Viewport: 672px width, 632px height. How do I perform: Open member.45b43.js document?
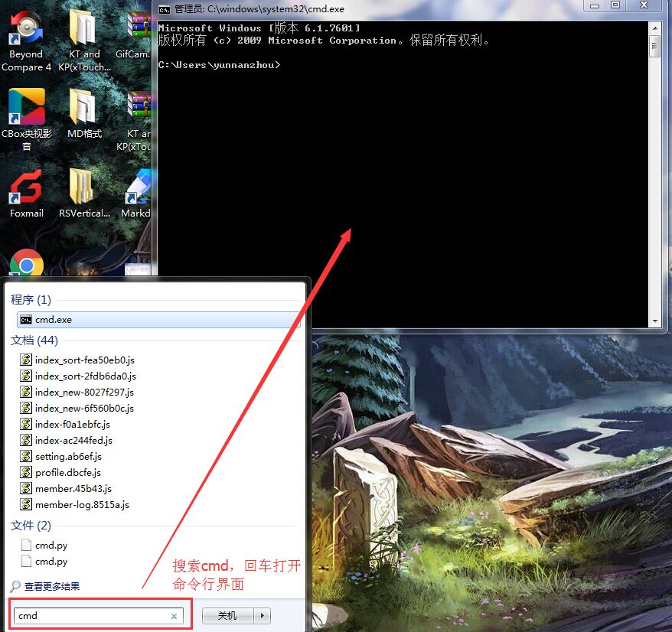point(66,488)
